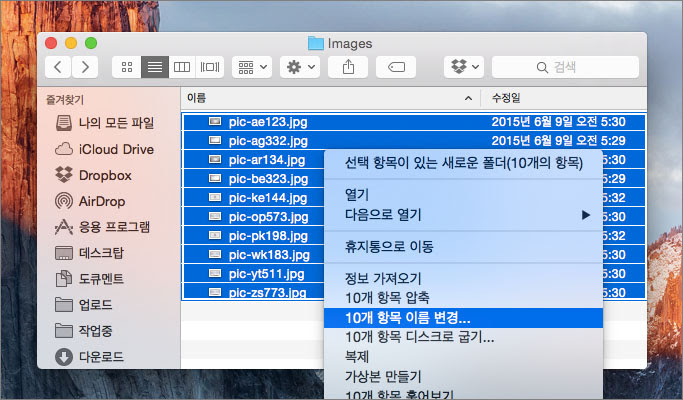The width and height of the screenshot is (683, 400).
Task: Choose 선택 항목이 있는 새로운 폴더 menu item
Action: [463, 163]
